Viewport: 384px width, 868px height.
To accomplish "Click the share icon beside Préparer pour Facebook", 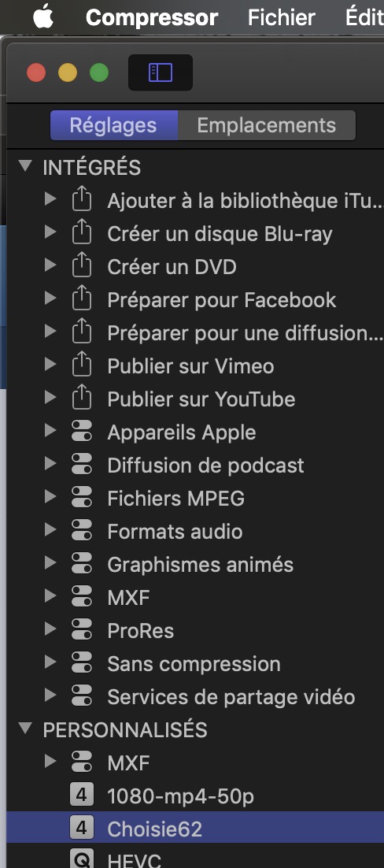I will pyautogui.click(x=82, y=299).
